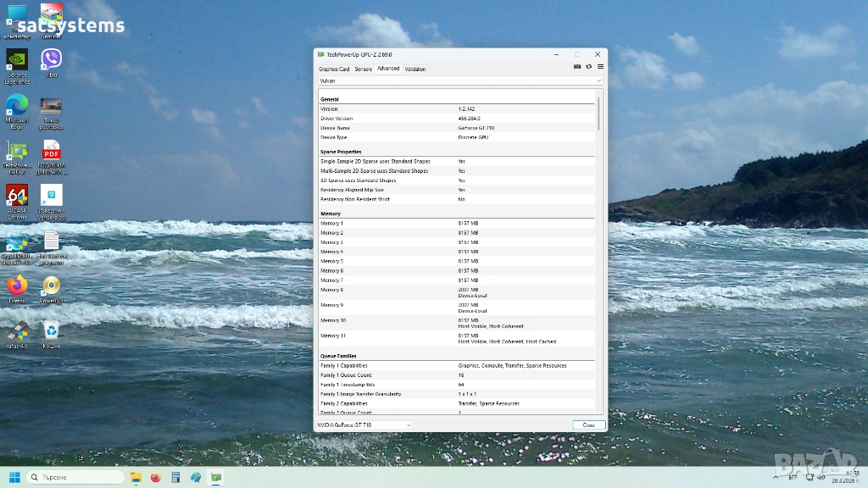Expand the Vulkan API dropdown
Screen dimensions: 868x488
pos(460,80)
